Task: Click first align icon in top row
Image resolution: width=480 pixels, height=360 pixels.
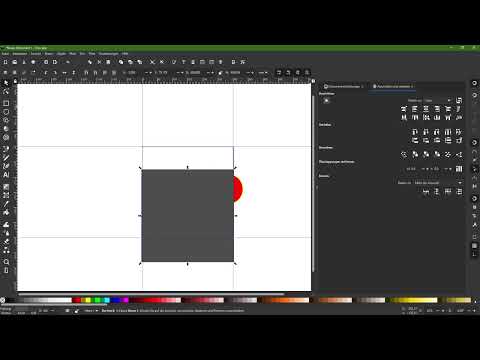Action: 404,109
